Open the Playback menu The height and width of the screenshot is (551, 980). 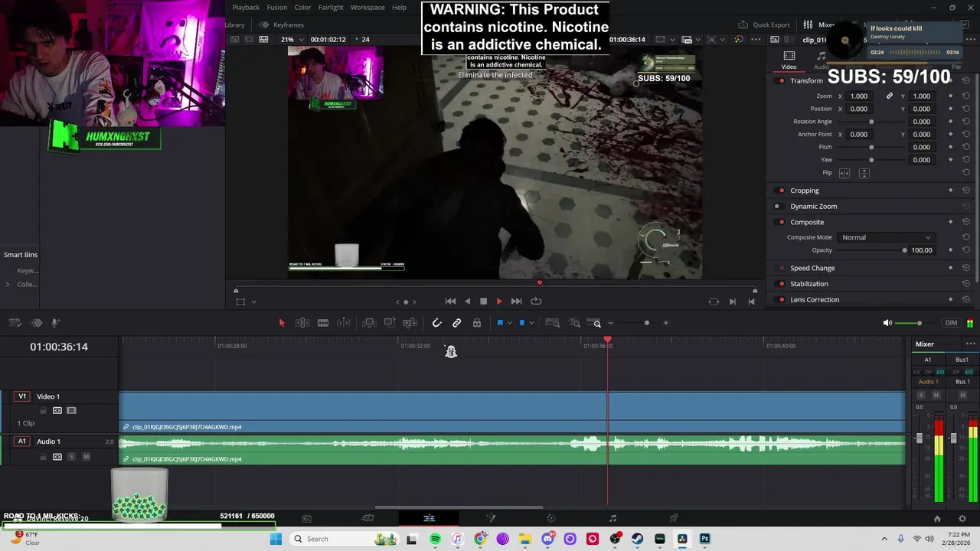[246, 8]
